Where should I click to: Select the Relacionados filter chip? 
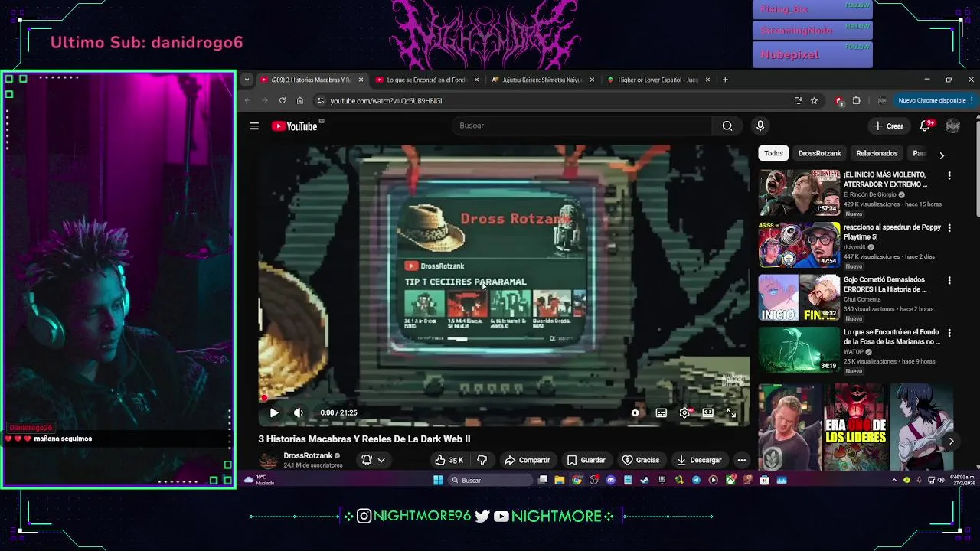pyautogui.click(x=877, y=154)
